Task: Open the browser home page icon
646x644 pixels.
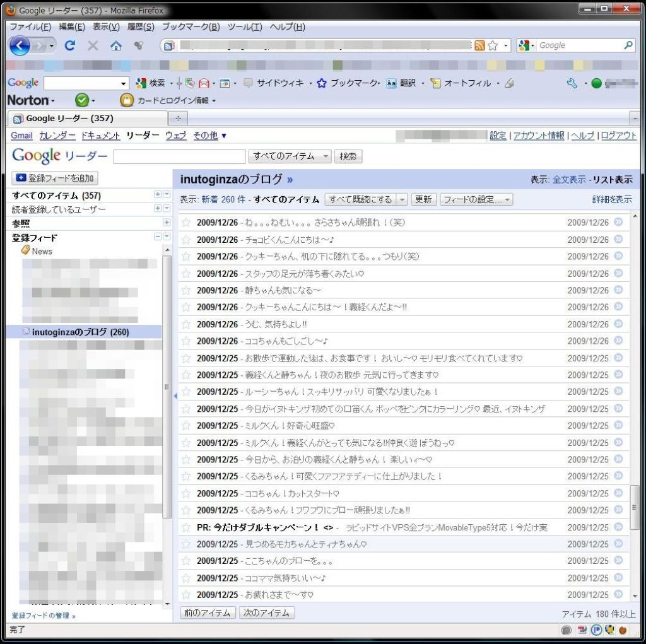Action: click(116, 46)
